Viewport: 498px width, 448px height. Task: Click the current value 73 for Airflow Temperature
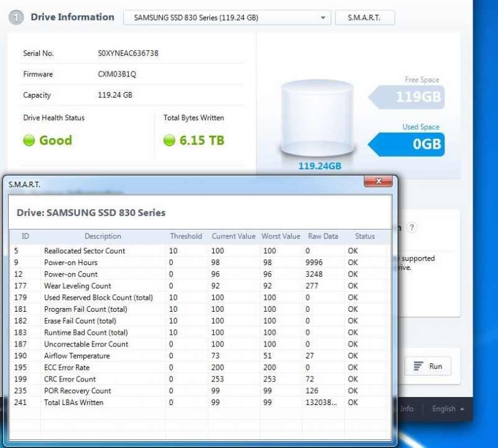pyautogui.click(x=215, y=356)
